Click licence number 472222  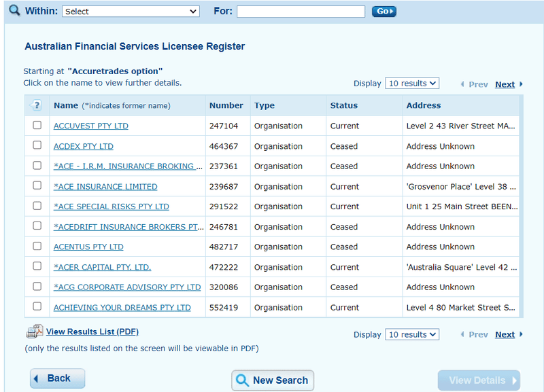224,267
